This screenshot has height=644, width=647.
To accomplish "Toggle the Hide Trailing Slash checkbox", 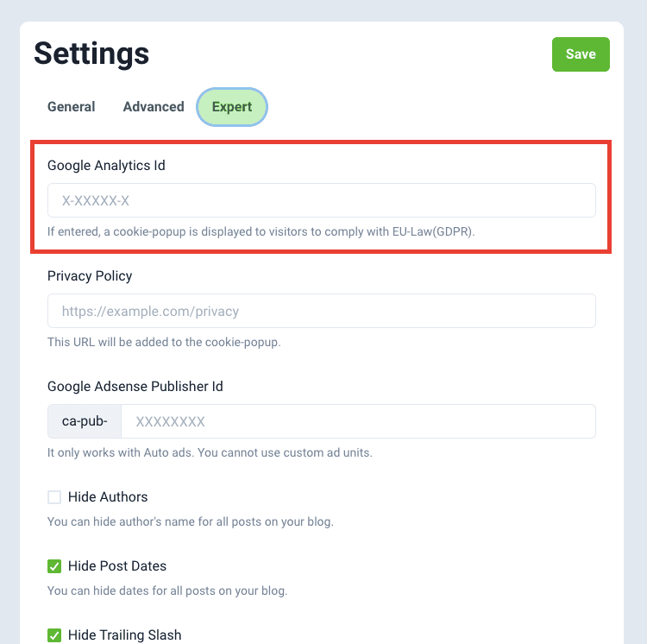I will (x=54, y=635).
